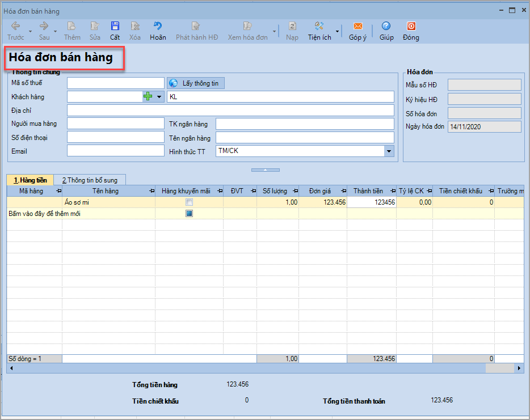Pin the Hàng khuyến mãi column
Viewport: 530px width, 420px height.
220,191
